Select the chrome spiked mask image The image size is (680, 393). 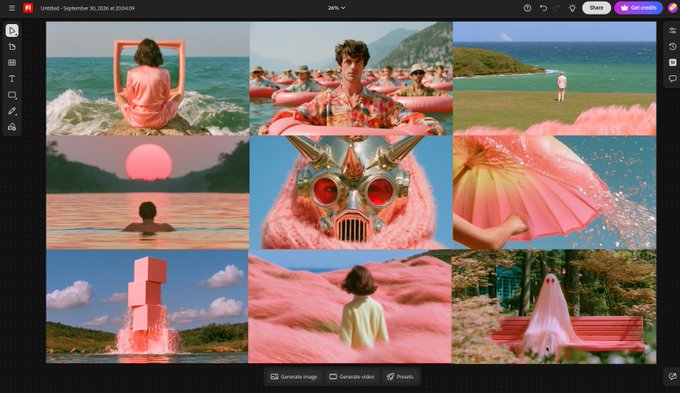pos(351,193)
